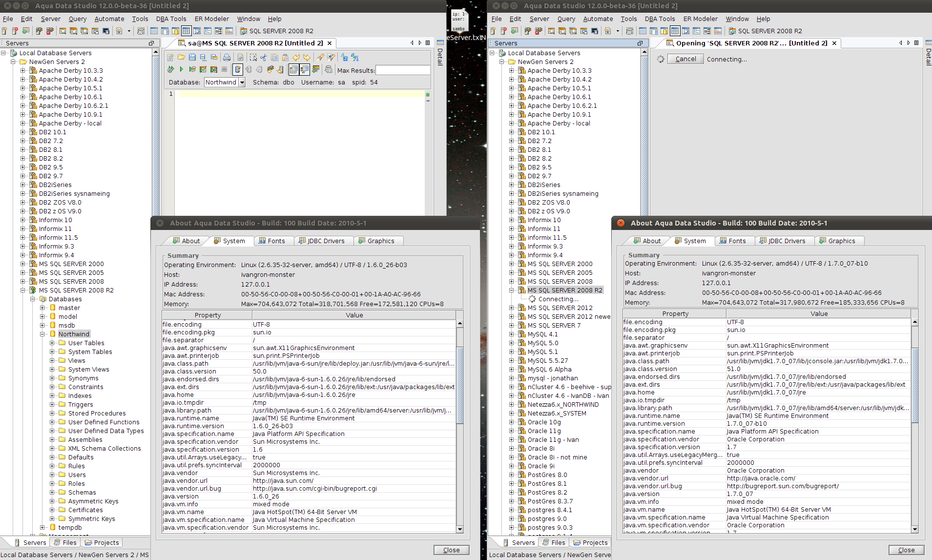
Task: Expand MySQL 5.5.27 node in right tree
Action: pos(512,361)
